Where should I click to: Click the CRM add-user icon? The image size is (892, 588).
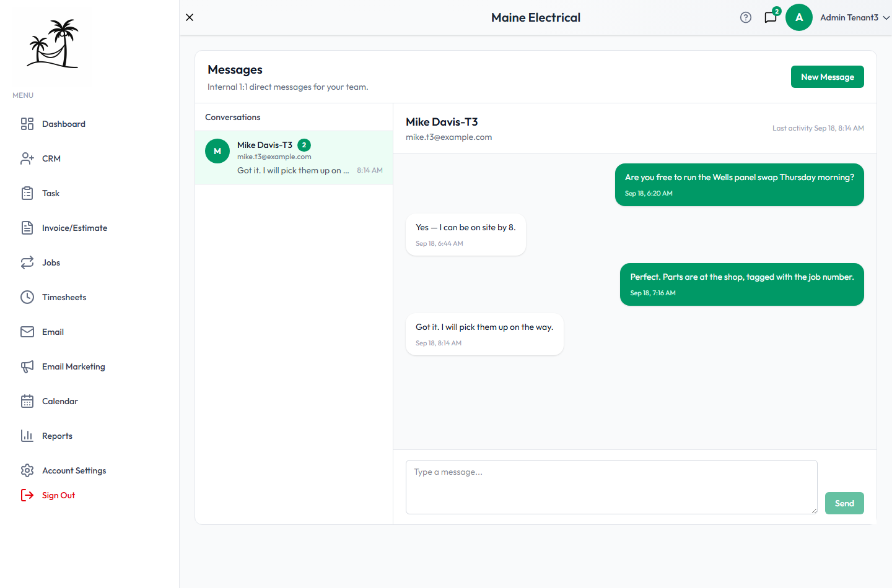[27, 158]
